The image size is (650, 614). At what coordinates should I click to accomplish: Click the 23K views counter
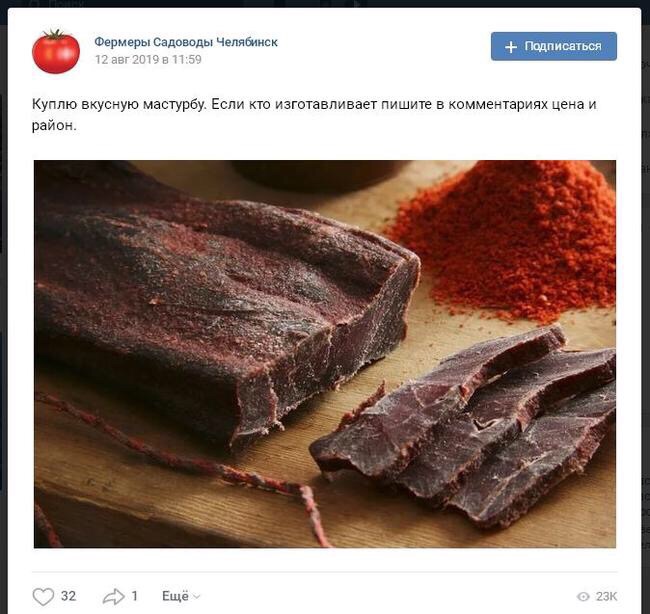[x=606, y=597]
